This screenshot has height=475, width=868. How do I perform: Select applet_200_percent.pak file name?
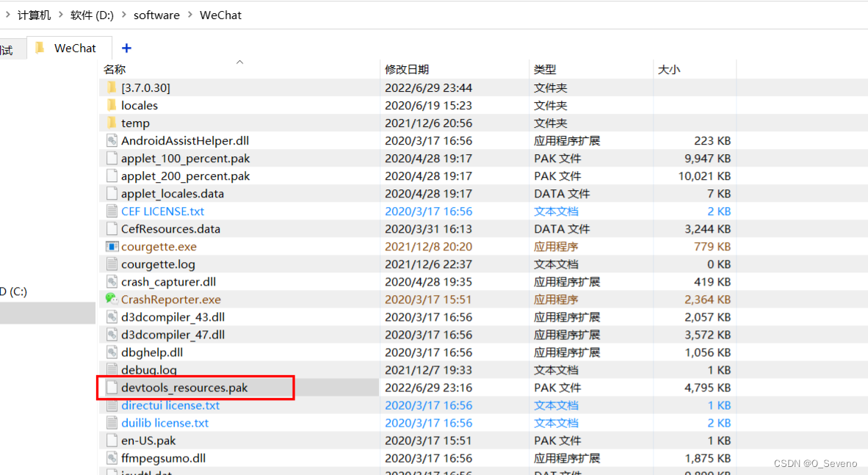tap(186, 176)
